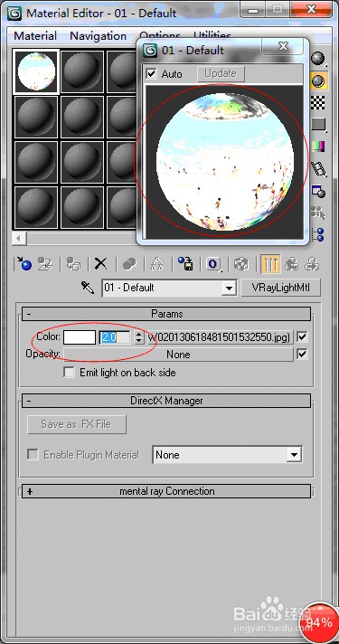This screenshot has width=339, height=644.
Task: Click the white Color swatch
Action: click(80, 337)
